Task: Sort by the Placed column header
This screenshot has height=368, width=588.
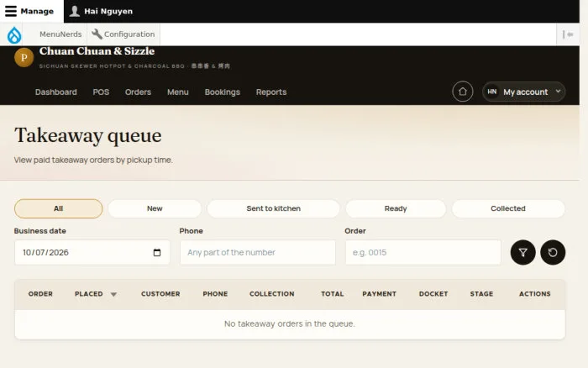Action: point(89,294)
